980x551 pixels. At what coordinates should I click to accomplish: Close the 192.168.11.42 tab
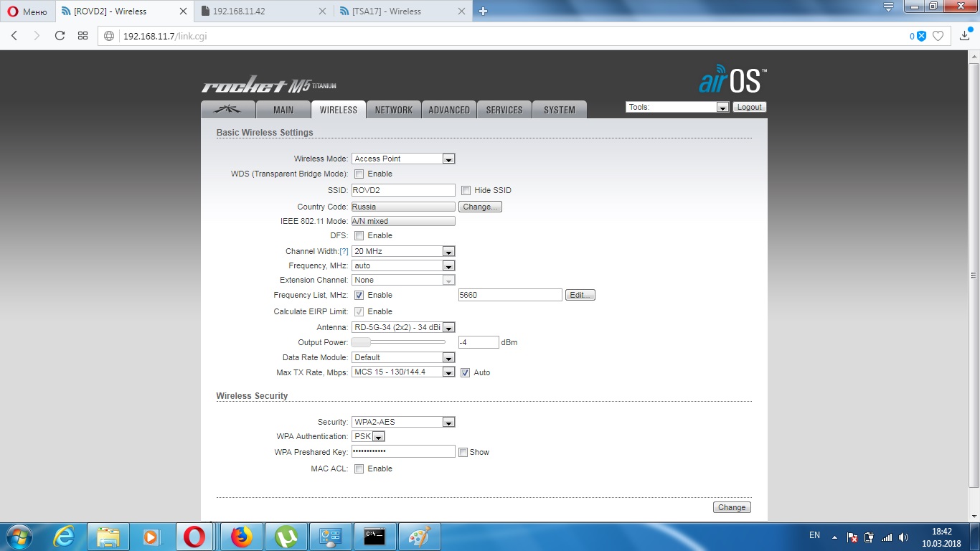[321, 11]
